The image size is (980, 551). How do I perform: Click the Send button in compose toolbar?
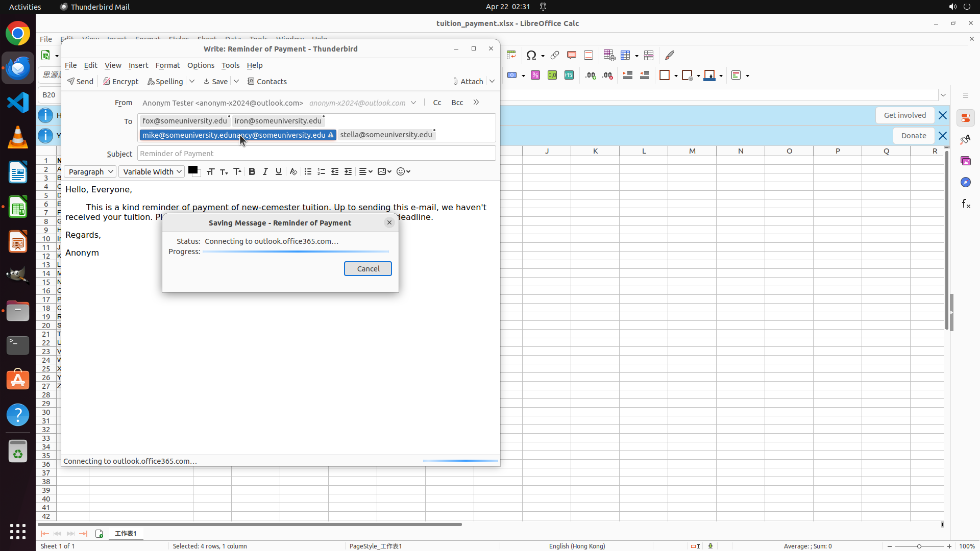point(80,82)
